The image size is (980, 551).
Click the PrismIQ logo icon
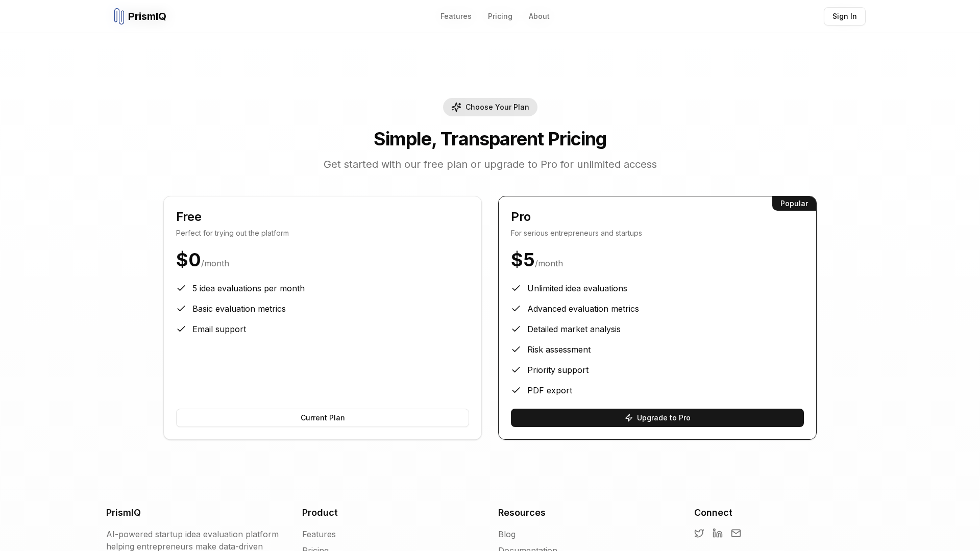(119, 16)
